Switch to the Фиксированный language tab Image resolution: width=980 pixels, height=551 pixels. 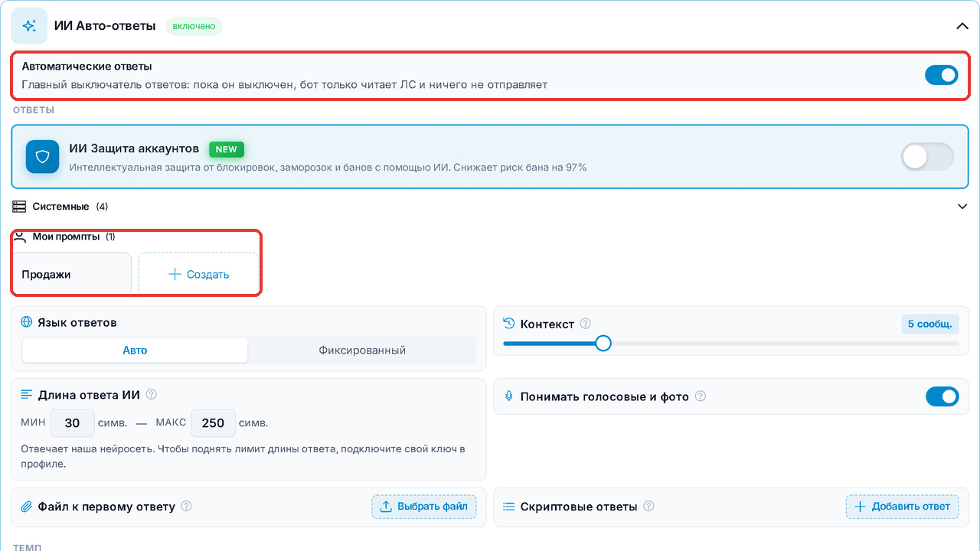(x=362, y=350)
